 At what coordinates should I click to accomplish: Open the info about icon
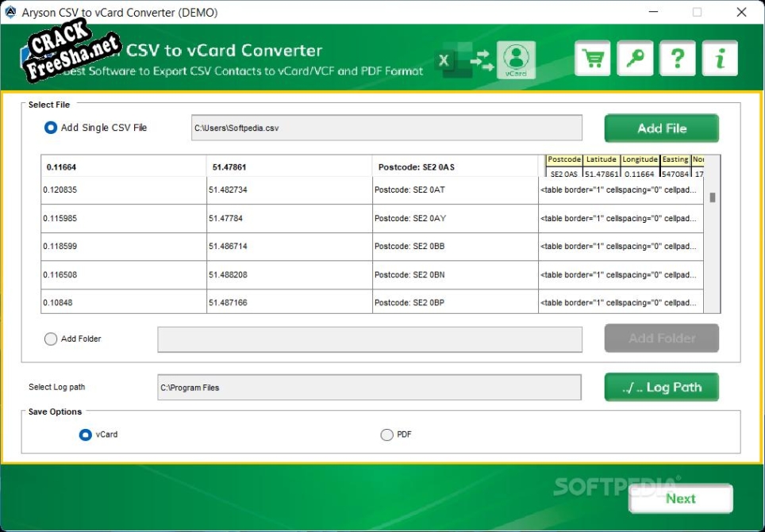(720, 59)
